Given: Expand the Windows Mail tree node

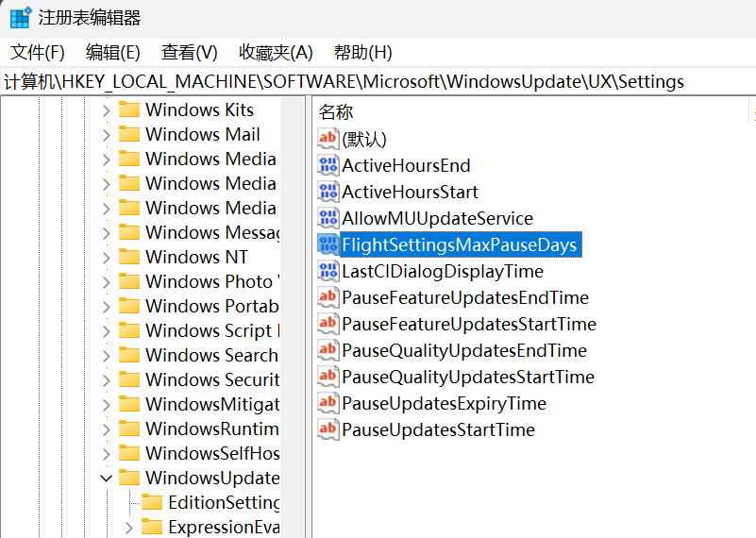Looking at the screenshot, I should [x=106, y=135].
